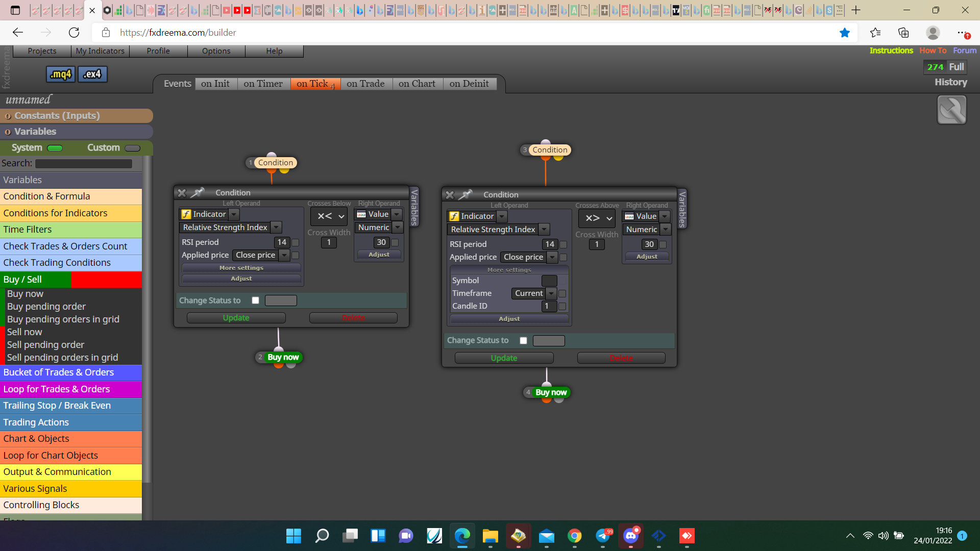Image resolution: width=980 pixels, height=551 pixels.
Task: Open the right Relative Strength Index dropdown
Action: pyautogui.click(x=544, y=230)
